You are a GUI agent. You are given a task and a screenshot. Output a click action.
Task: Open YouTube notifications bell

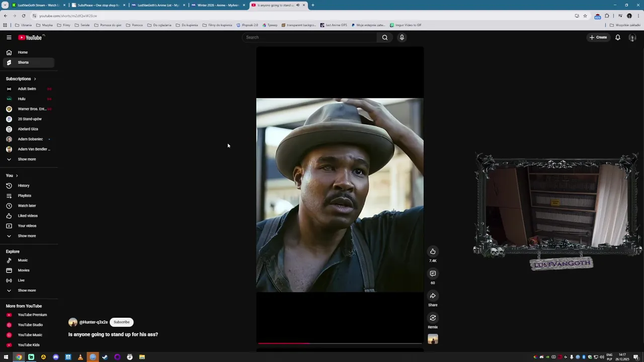pyautogui.click(x=617, y=37)
